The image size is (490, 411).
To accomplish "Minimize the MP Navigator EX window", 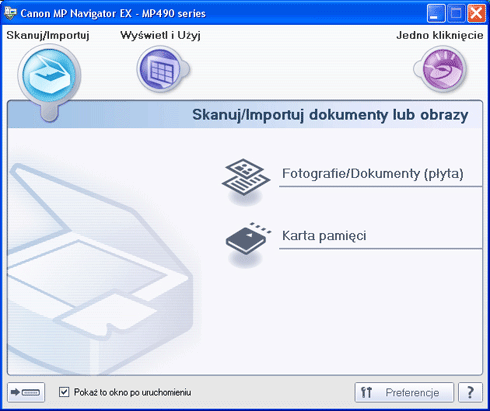I will [x=436, y=14].
